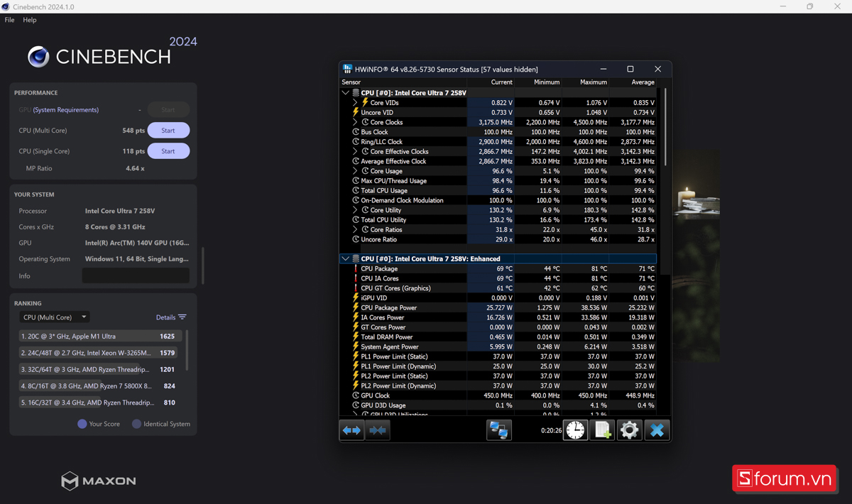This screenshot has width=852, height=504.
Task: Click the Identical System legend dot
Action: (x=136, y=424)
